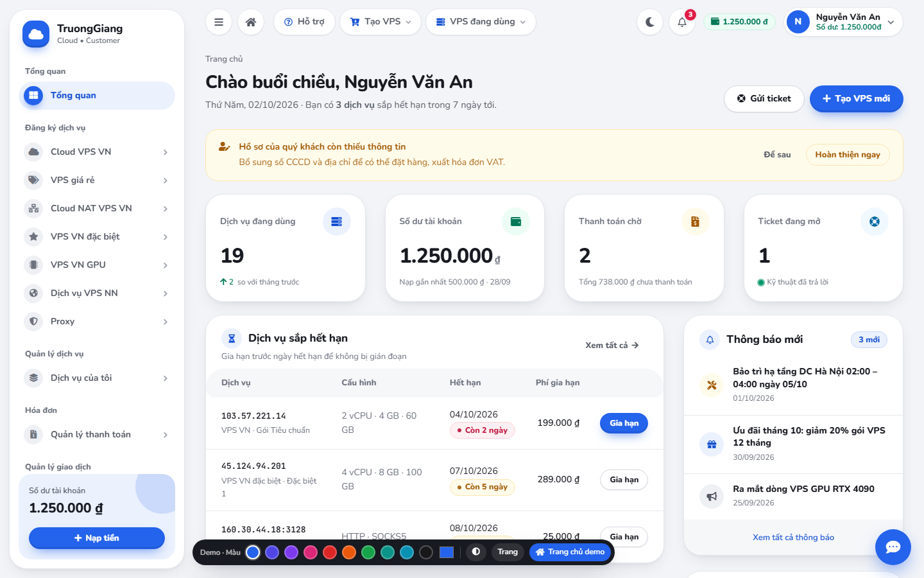The height and width of the screenshot is (578, 924).
Task: Click the hourglass icon beside Dịch vụ sắp hết hạn
Action: click(232, 338)
